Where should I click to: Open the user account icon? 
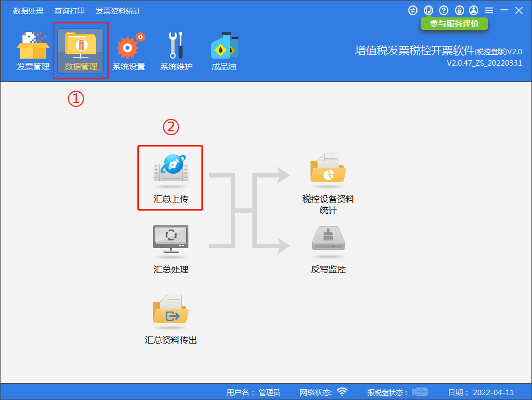click(473, 10)
